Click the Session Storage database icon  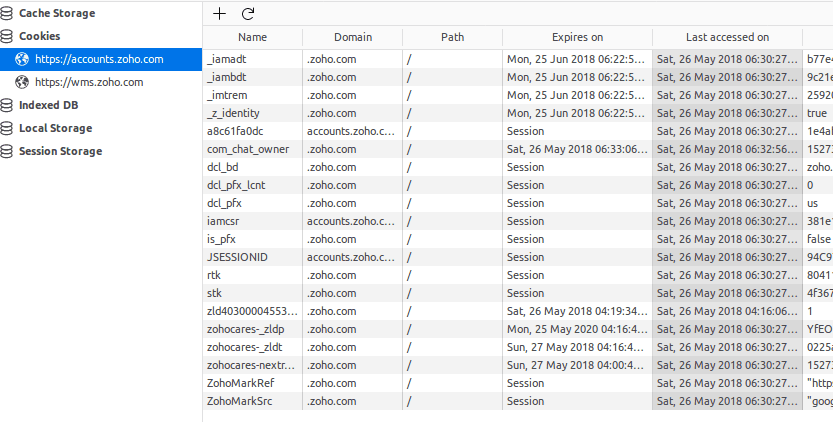click(7, 151)
